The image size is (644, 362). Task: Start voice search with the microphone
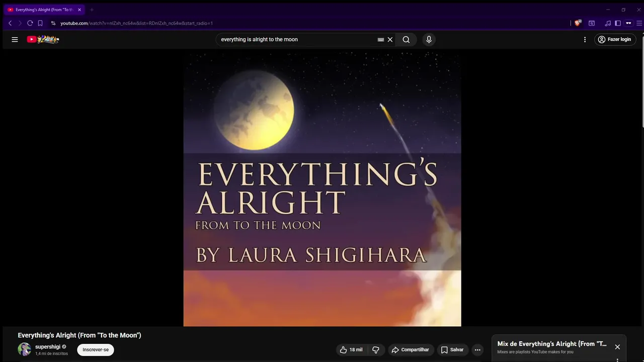point(429,39)
